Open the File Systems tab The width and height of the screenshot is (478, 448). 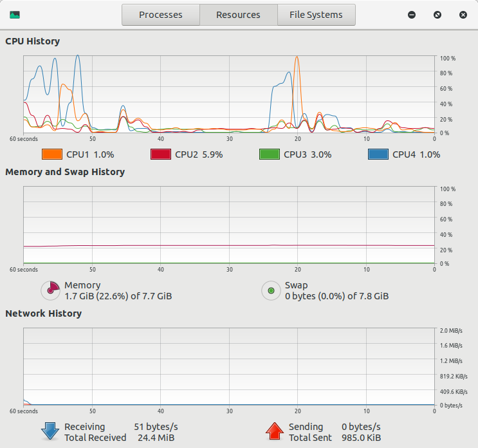(316, 14)
